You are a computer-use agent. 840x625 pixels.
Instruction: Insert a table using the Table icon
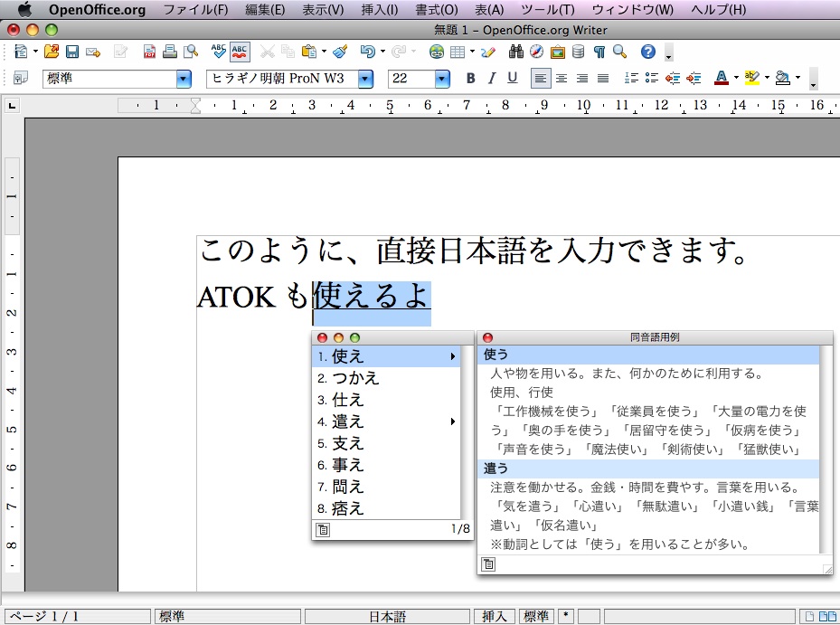click(458, 52)
